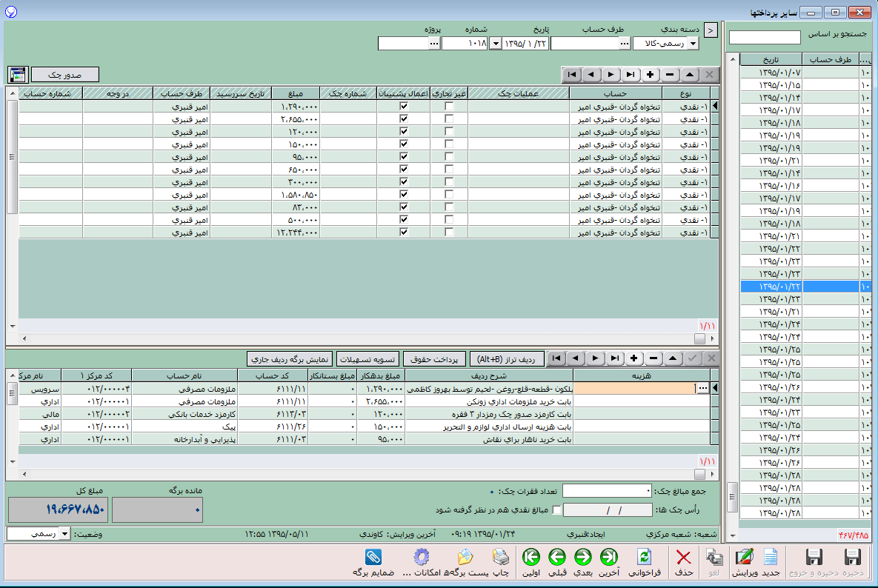Toggle اعمال پشتیبان checkbox in ۱،۲۹۰،۰۰۰ row

[404, 107]
